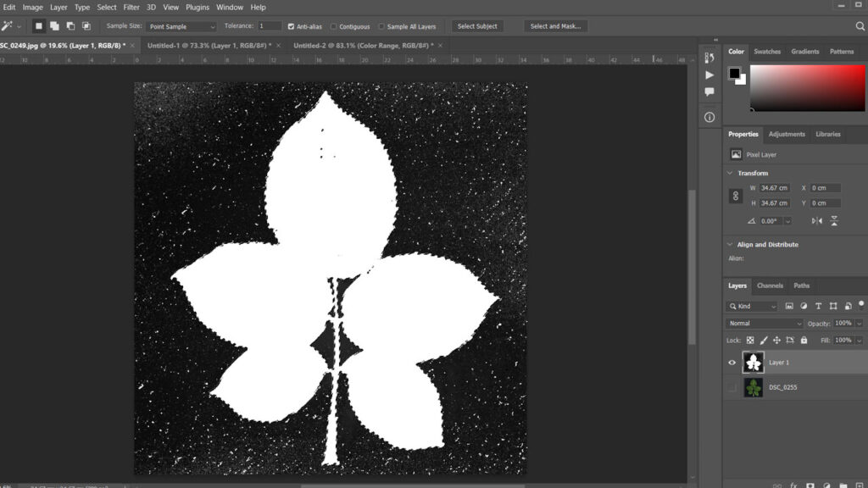Open the Filter menu
The image size is (868, 488).
coord(131,7)
